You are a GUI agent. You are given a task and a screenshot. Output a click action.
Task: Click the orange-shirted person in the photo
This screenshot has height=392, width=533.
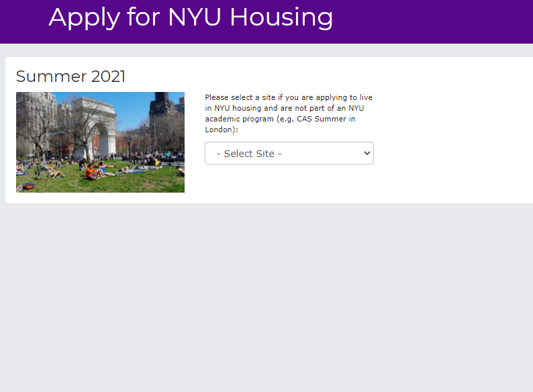point(91,171)
